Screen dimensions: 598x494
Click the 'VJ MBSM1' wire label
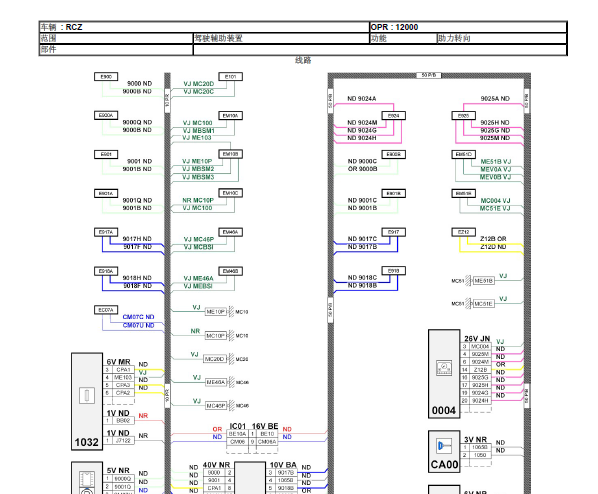[198, 130]
